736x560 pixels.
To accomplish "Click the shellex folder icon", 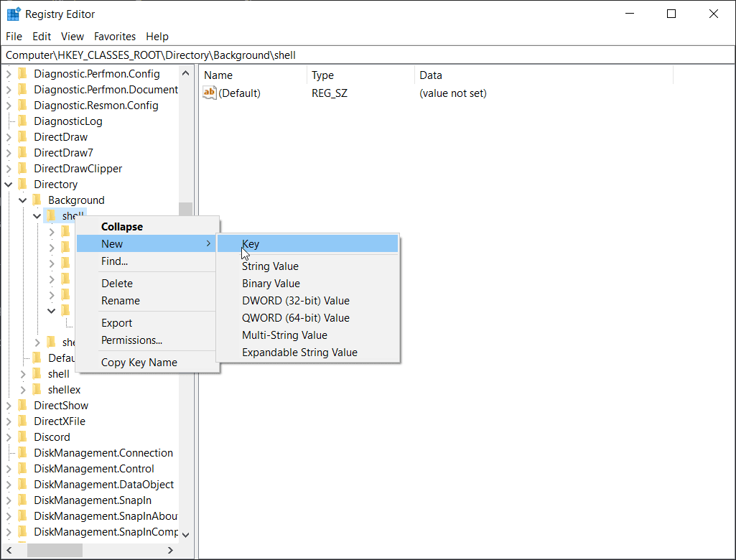I will tap(37, 390).
